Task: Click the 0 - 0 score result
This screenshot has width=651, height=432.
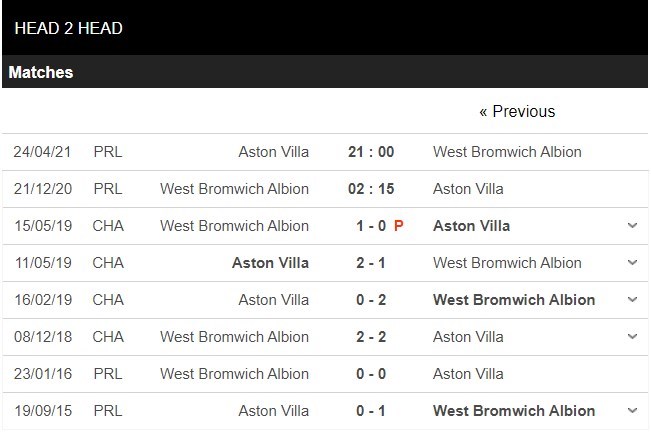Action: [369, 374]
